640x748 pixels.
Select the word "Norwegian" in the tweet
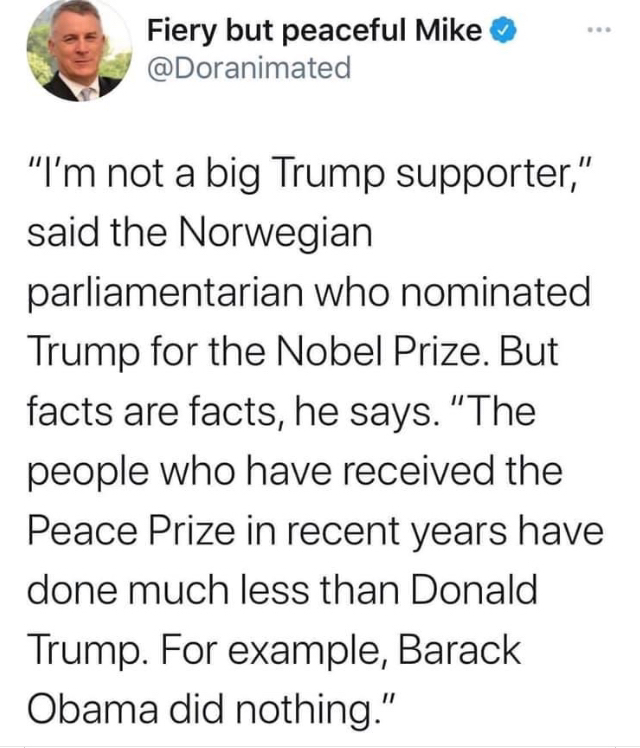(276, 234)
